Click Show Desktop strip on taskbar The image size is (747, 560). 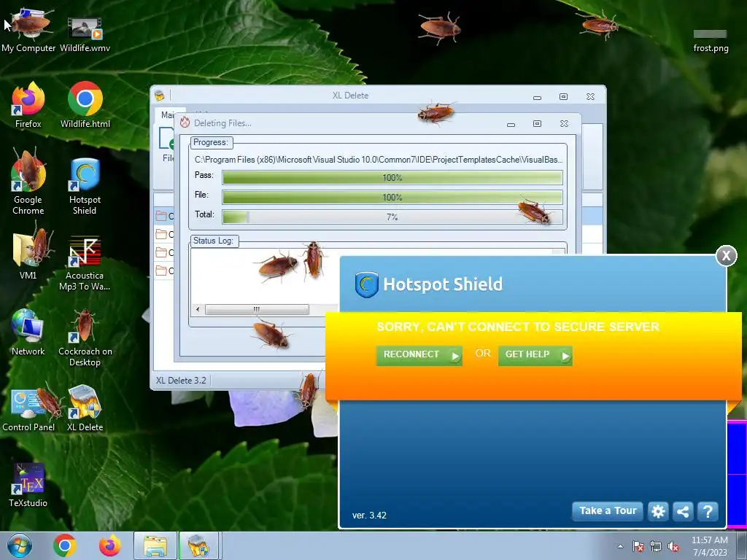point(743,545)
